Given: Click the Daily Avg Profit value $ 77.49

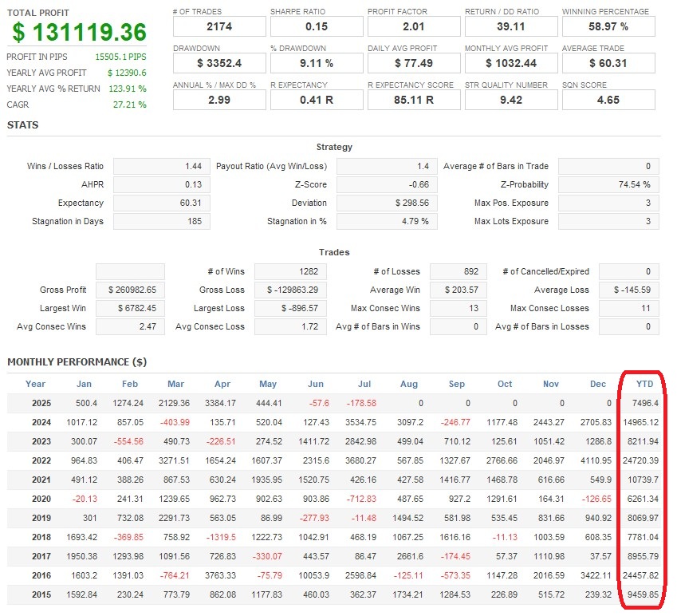Looking at the screenshot, I should coord(414,64).
